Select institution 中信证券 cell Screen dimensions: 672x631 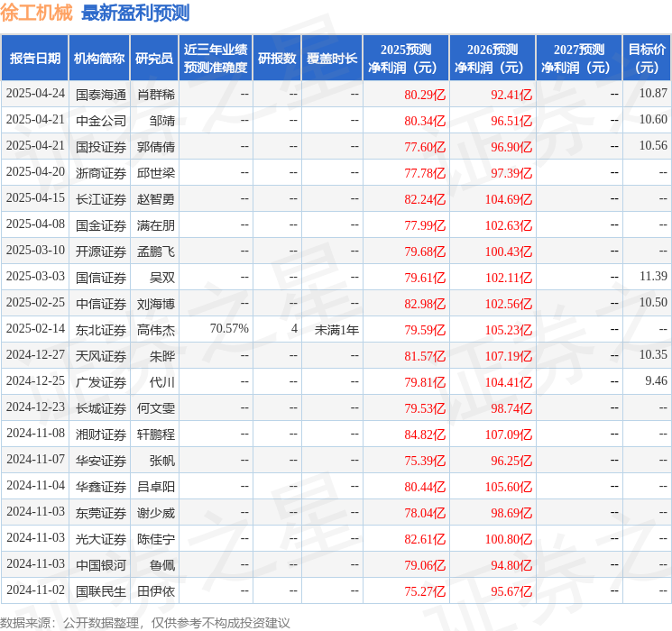(x=101, y=304)
